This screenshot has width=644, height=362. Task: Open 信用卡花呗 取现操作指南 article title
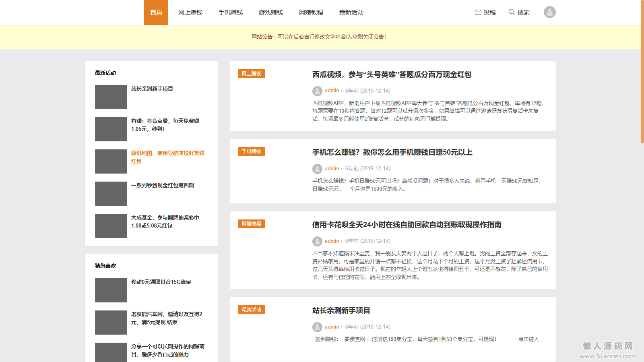[407, 225]
